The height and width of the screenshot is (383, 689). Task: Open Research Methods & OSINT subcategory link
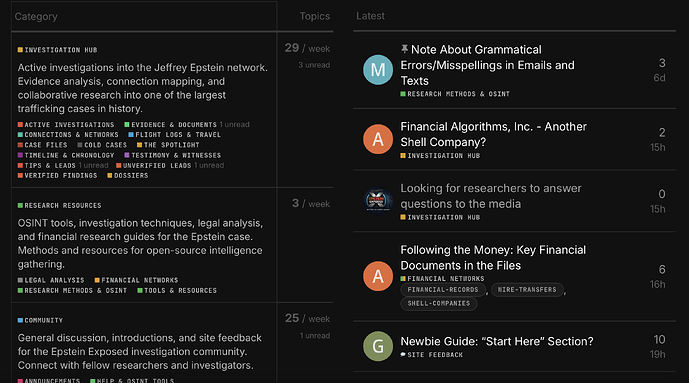(x=73, y=291)
